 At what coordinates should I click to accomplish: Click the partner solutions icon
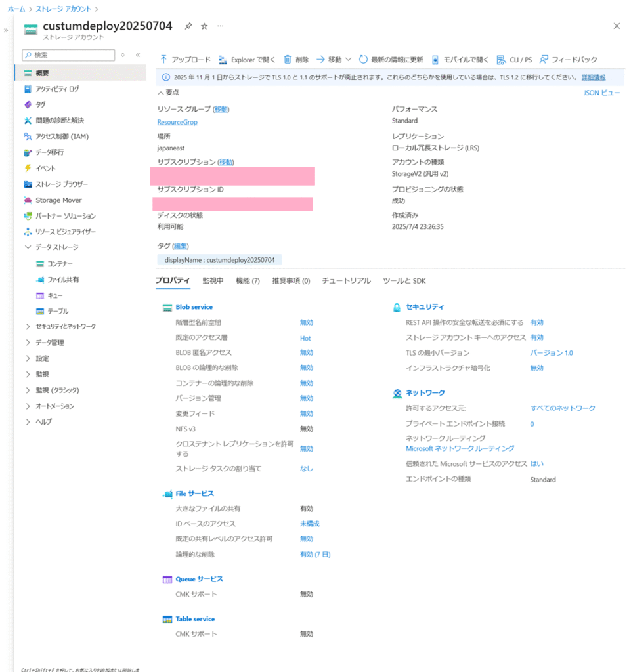click(x=28, y=216)
